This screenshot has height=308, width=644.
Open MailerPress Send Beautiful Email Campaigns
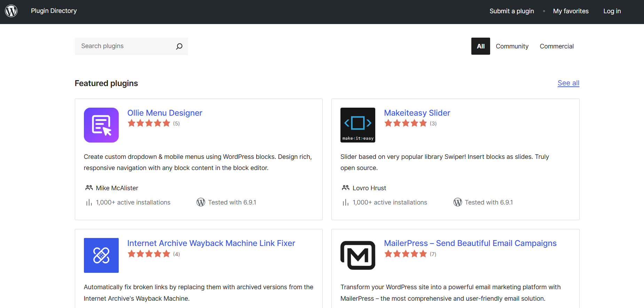[470, 243]
